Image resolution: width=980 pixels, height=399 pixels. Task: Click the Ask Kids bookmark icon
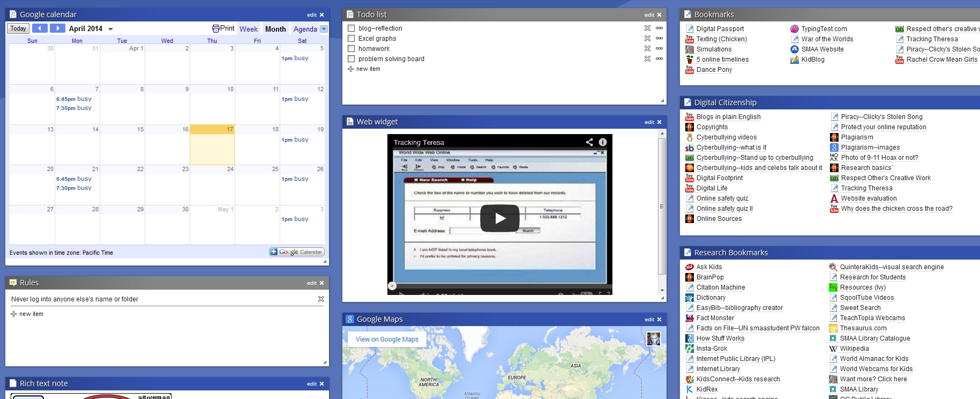[x=690, y=267]
